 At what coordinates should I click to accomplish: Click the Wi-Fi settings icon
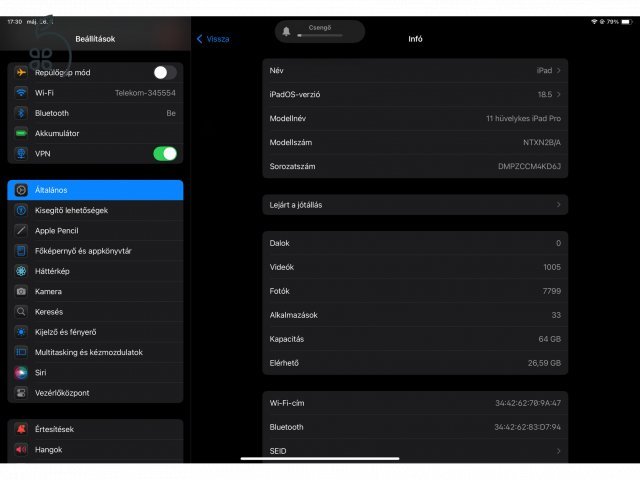pyautogui.click(x=21, y=93)
